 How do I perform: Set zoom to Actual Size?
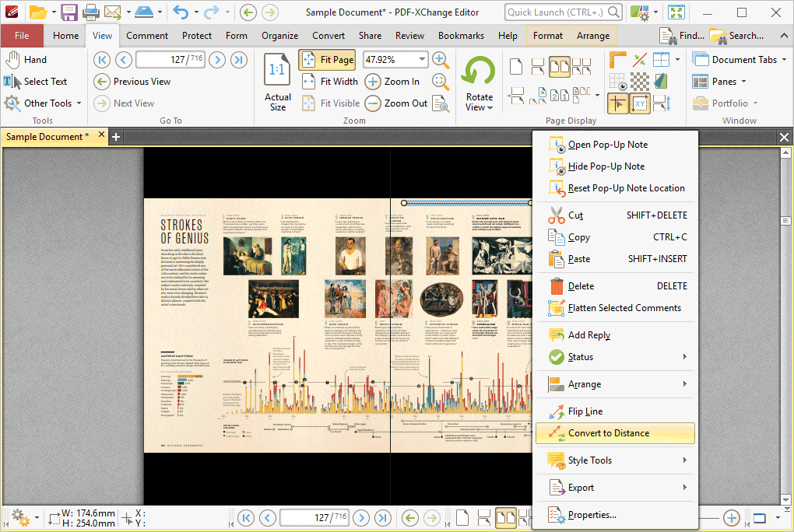[x=277, y=82]
